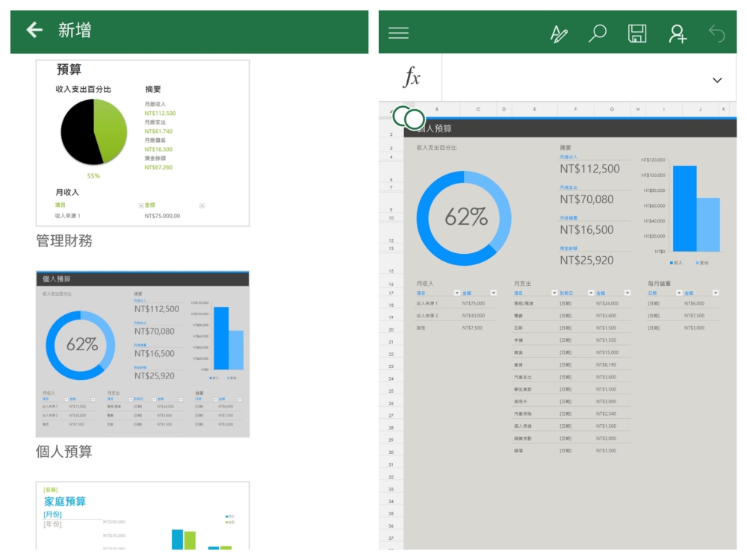
Task: Open 月支出 到期日 filter dropdown
Action: coord(592,293)
